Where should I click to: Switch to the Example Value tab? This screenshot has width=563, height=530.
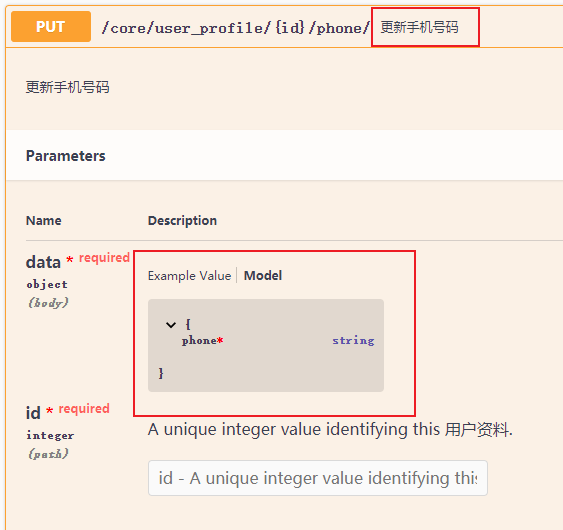190,276
